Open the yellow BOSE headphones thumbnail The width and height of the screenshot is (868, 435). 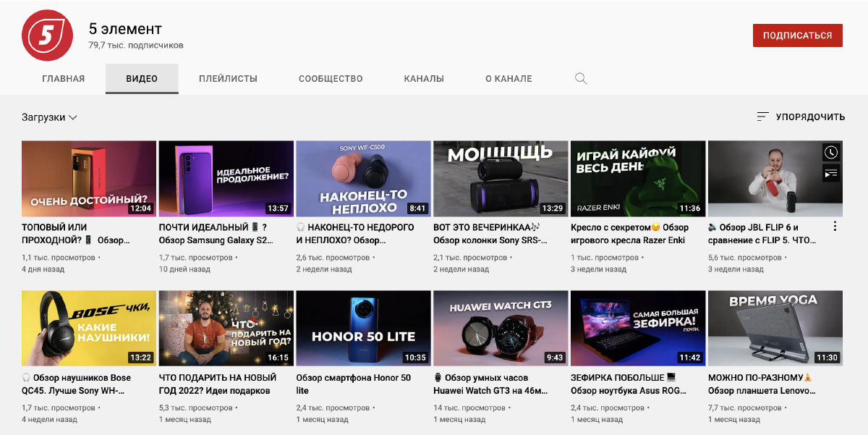[x=89, y=329]
